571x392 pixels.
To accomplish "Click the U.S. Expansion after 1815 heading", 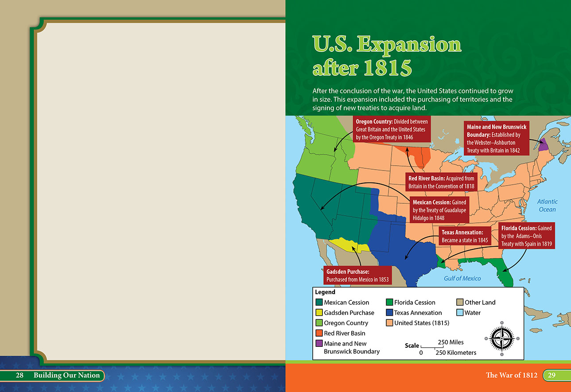I will coord(387,55).
